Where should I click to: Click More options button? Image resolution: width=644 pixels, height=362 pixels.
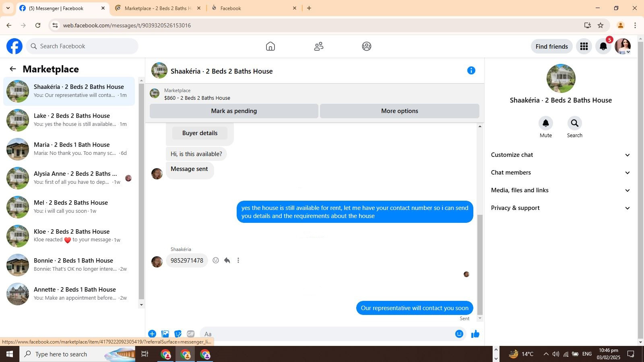click(x=400, y=111)
